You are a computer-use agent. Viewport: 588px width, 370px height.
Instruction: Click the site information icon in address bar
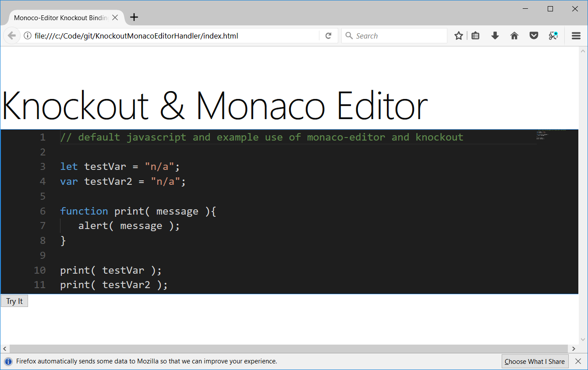click(x=28, y=36)
